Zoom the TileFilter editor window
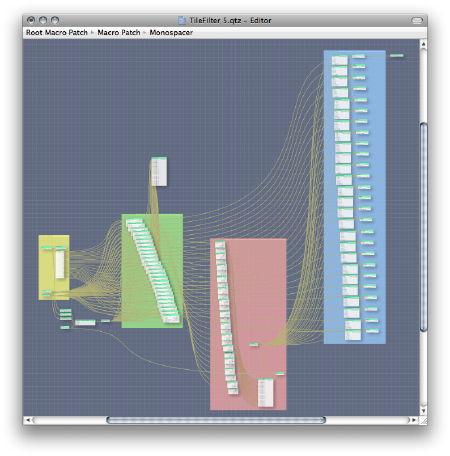The width and height of the screenshot is (450, 456). point(55,20)
